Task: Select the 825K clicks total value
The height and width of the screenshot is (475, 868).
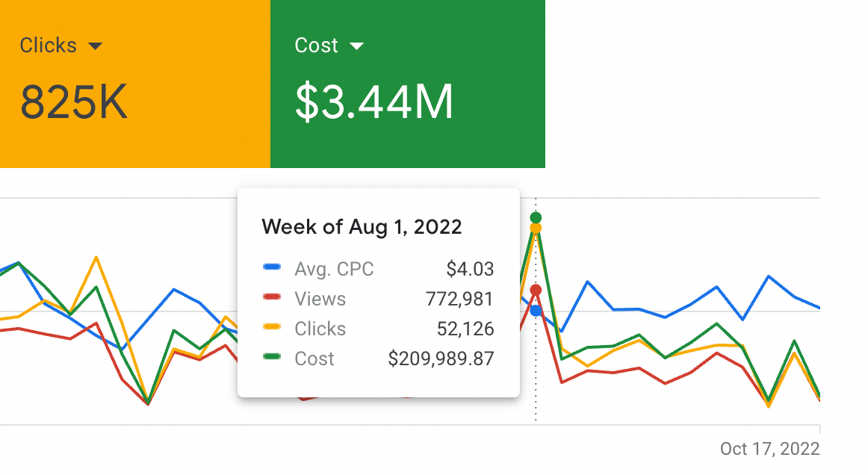Action: pyautogui.click(x=73, y=102)
